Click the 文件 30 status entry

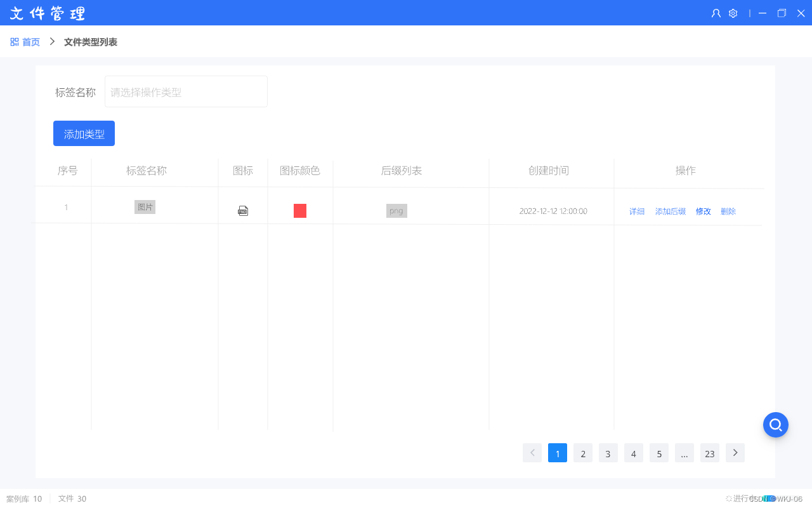tap(72, 499)
